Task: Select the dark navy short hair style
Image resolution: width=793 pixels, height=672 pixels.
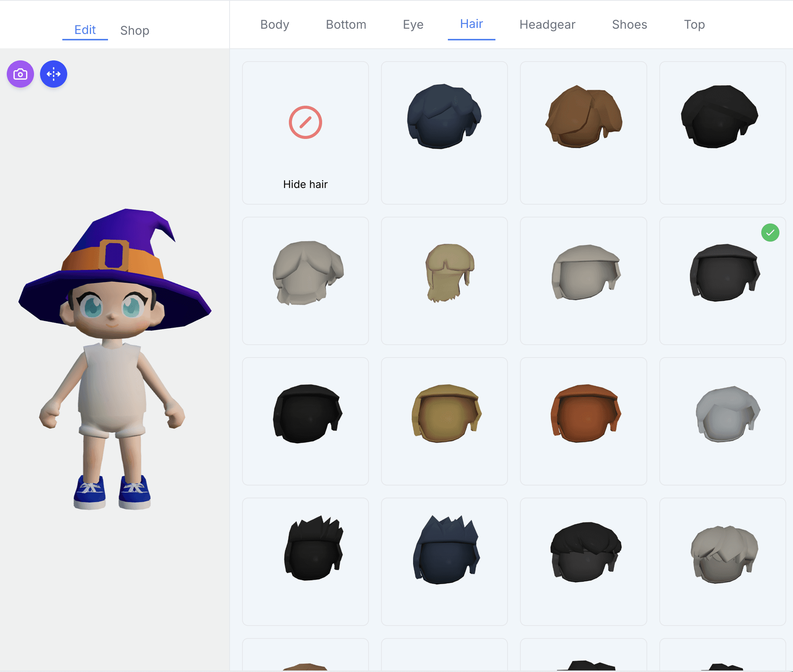Action: point(444,117)
